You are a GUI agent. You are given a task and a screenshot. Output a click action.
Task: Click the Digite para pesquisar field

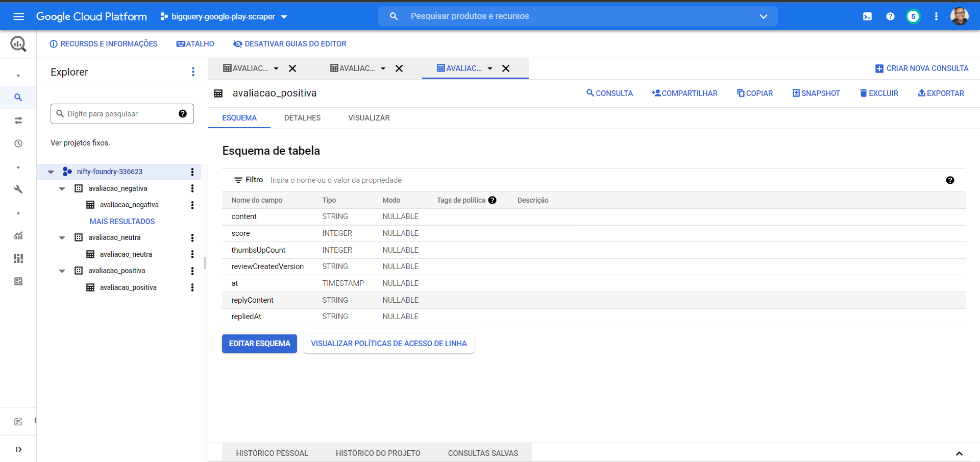click(121, 114)
